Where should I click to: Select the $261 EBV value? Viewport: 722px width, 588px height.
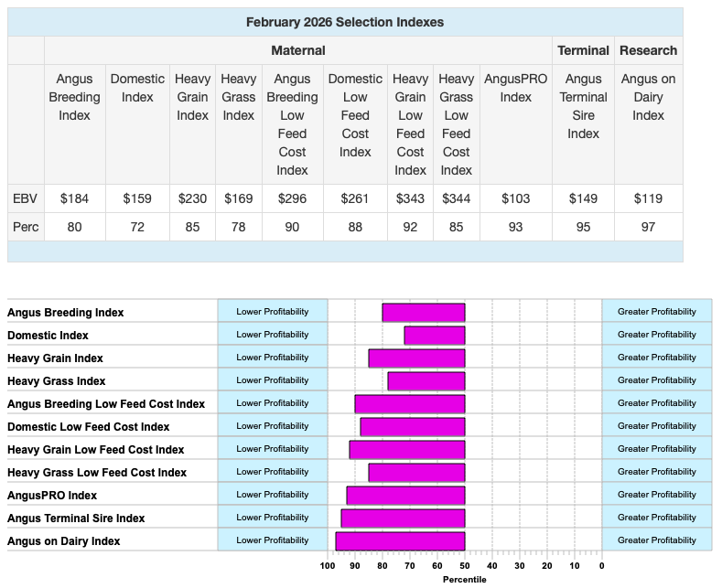tap(355, 198)
